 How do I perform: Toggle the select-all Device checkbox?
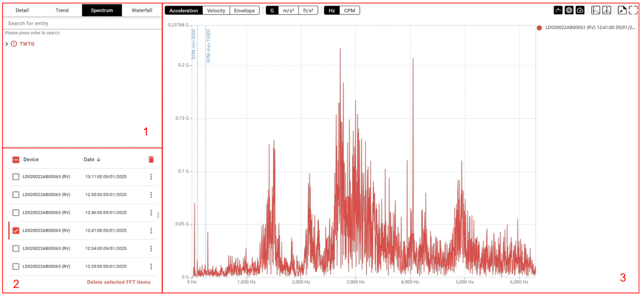tap(16, 160)
